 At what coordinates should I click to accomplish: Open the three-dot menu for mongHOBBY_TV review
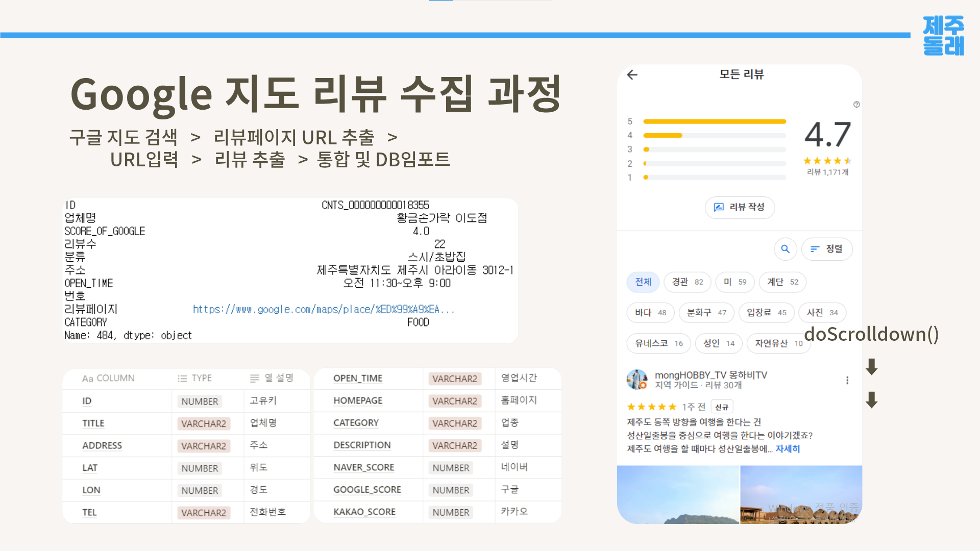pyautogui.click(x=847, y=381)
